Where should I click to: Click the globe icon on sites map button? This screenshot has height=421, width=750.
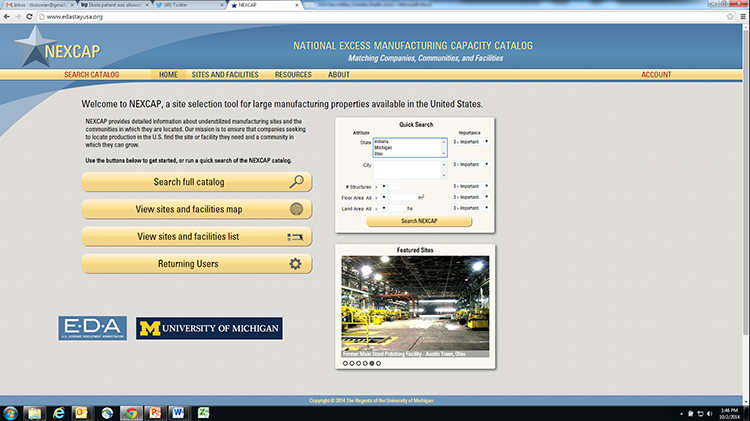coord(297,209)
